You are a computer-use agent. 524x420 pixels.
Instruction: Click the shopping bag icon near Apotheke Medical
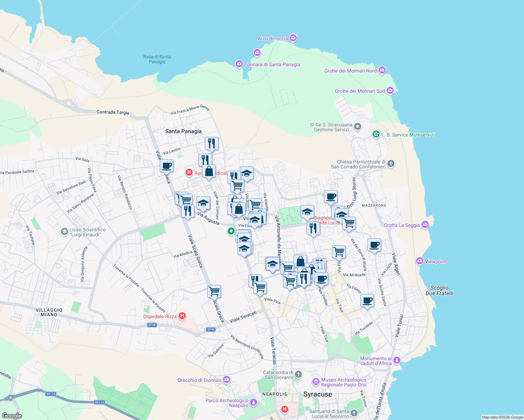pyautogui.click(x=209, y=171)
